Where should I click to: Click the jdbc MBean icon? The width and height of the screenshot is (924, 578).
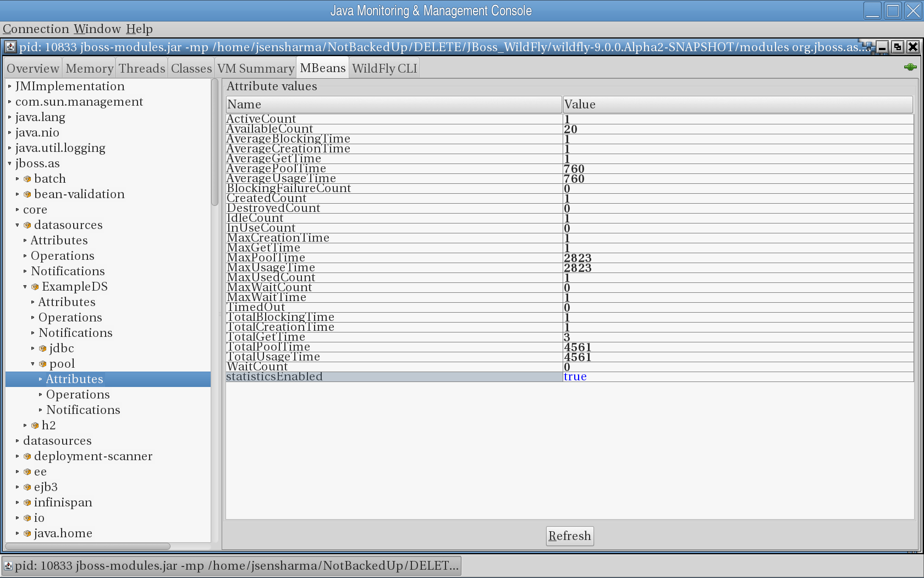[42, 348]
